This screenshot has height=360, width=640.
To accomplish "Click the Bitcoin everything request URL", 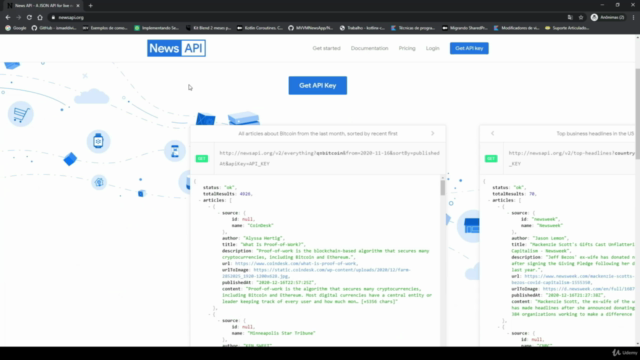I will click(329, 158).
